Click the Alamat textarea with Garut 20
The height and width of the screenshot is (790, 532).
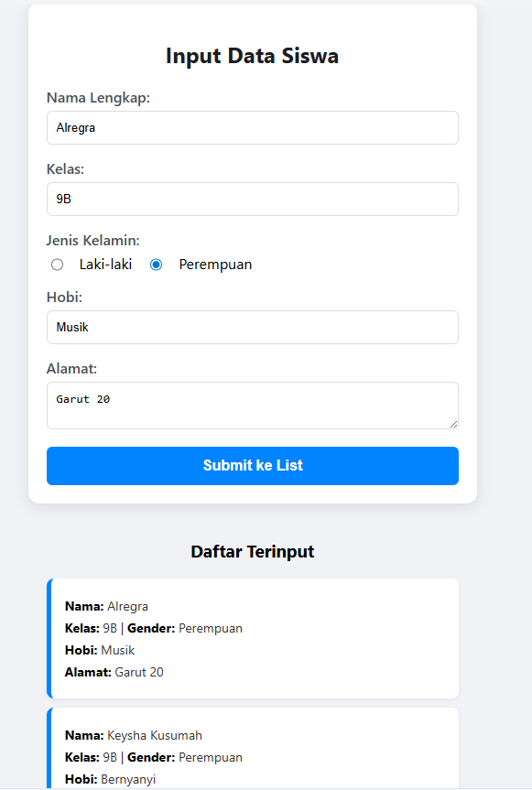click(x=253, y=406)
